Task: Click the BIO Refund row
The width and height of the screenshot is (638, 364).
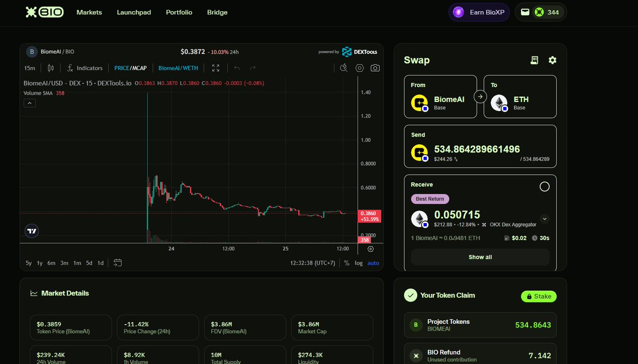Action: [480, 355]
